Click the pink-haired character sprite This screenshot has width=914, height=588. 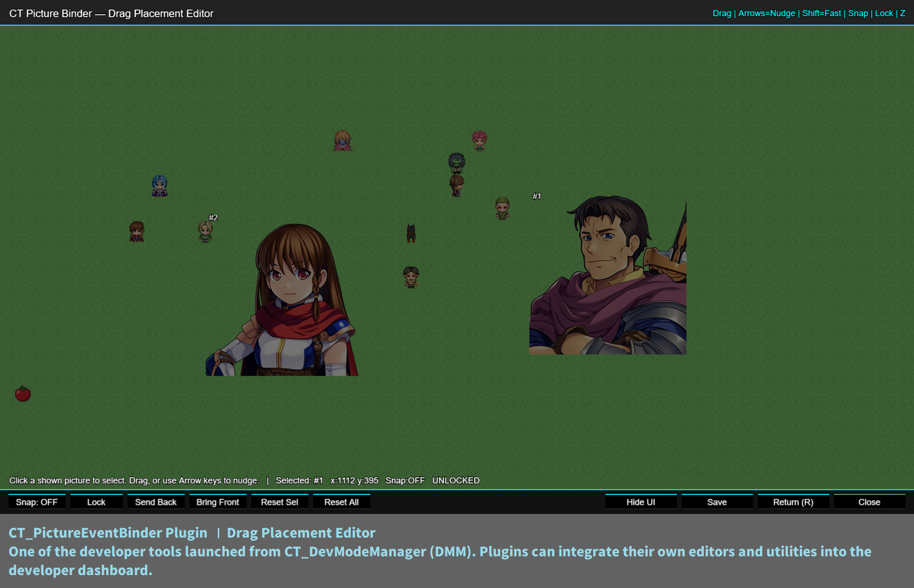point(479,141)
